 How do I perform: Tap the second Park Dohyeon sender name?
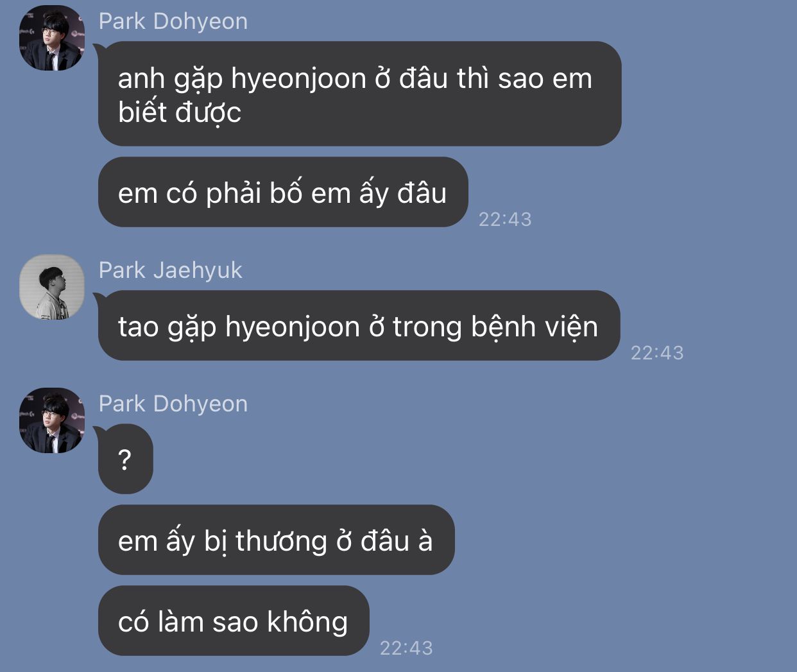click(x=173, y=404)
